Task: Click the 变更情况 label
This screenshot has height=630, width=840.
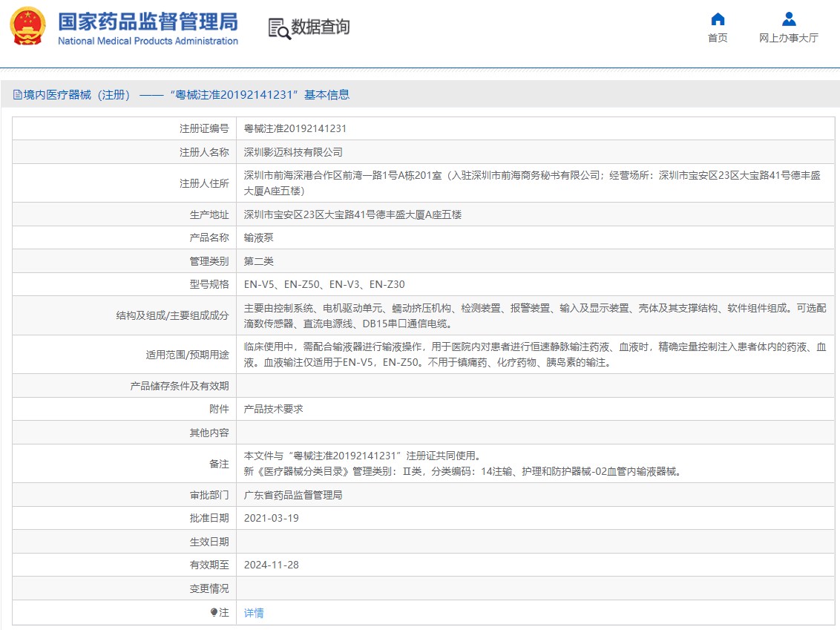Action: pos(209,588)
